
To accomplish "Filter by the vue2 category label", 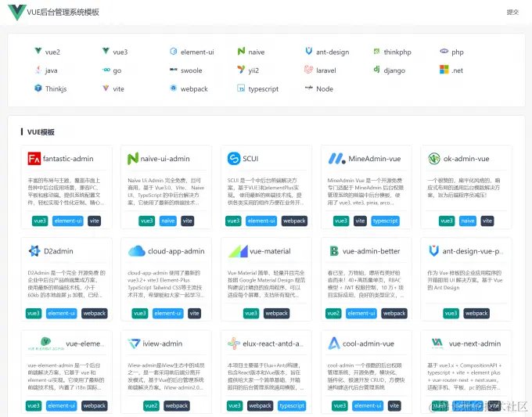I will (x=52, y=52).
